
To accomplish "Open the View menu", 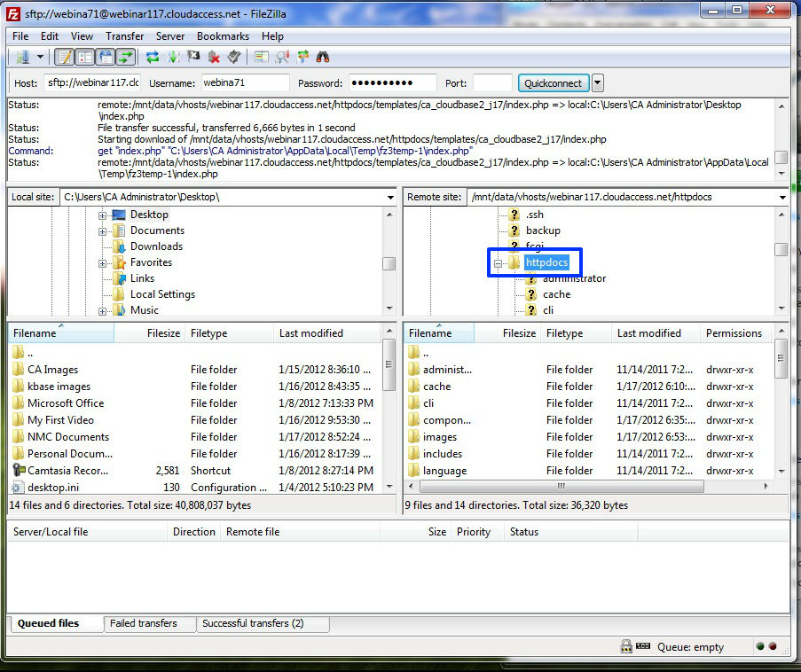I will tap(82, 36).
